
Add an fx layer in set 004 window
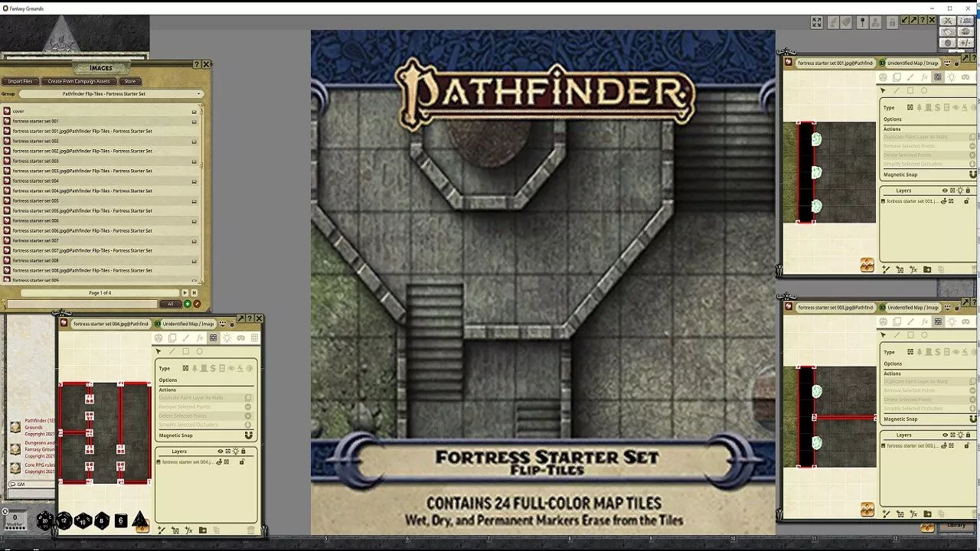pos(188,530)
